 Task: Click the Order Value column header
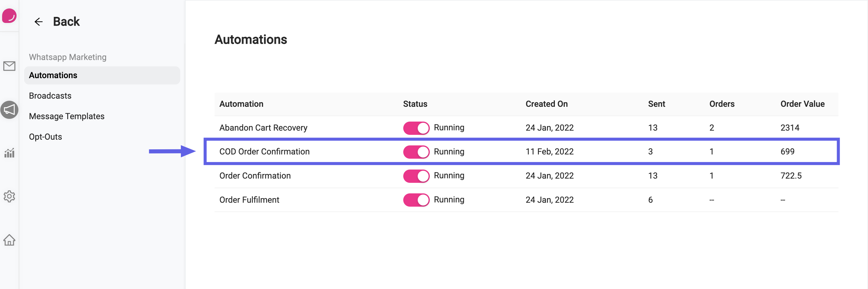pos(802,104)
